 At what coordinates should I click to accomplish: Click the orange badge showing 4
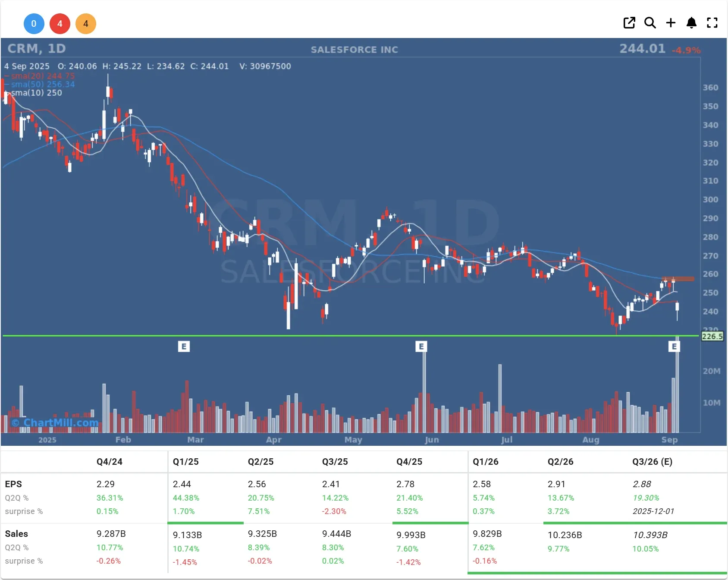click(x=86, y=24)
